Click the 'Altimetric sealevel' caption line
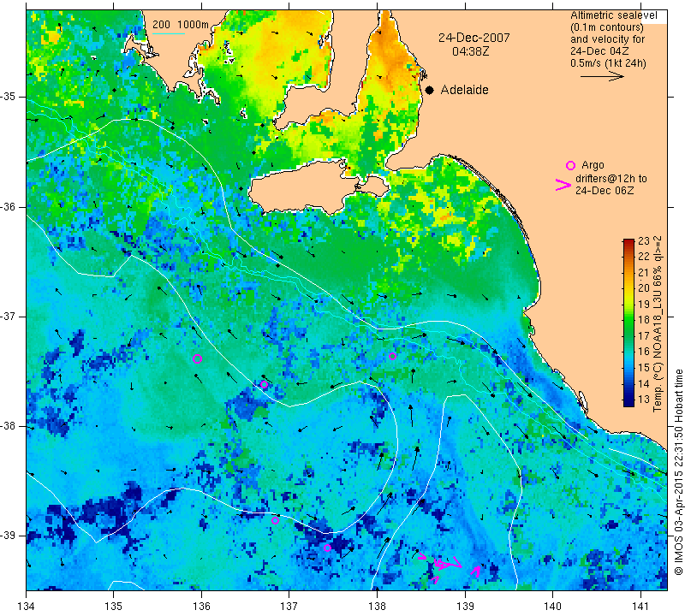 pos(613,15)
